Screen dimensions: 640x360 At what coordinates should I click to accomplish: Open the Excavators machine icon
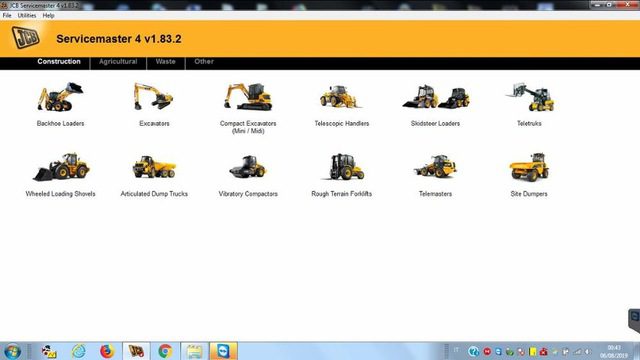tap(154, 97)
